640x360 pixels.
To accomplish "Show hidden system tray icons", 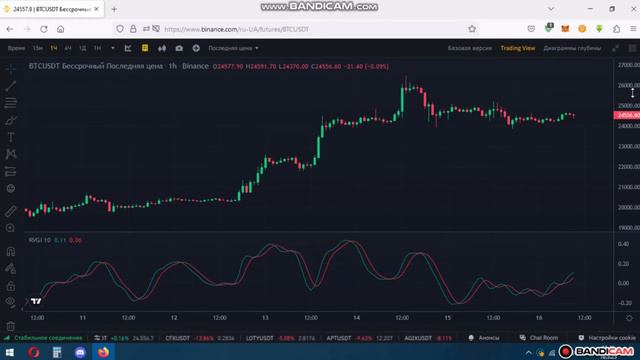I will (529, 352).
